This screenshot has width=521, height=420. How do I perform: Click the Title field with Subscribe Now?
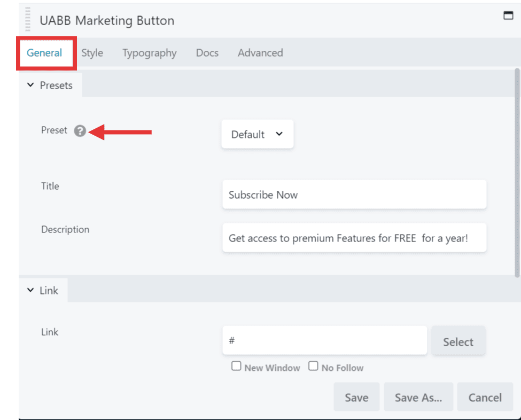click(354, 195)
